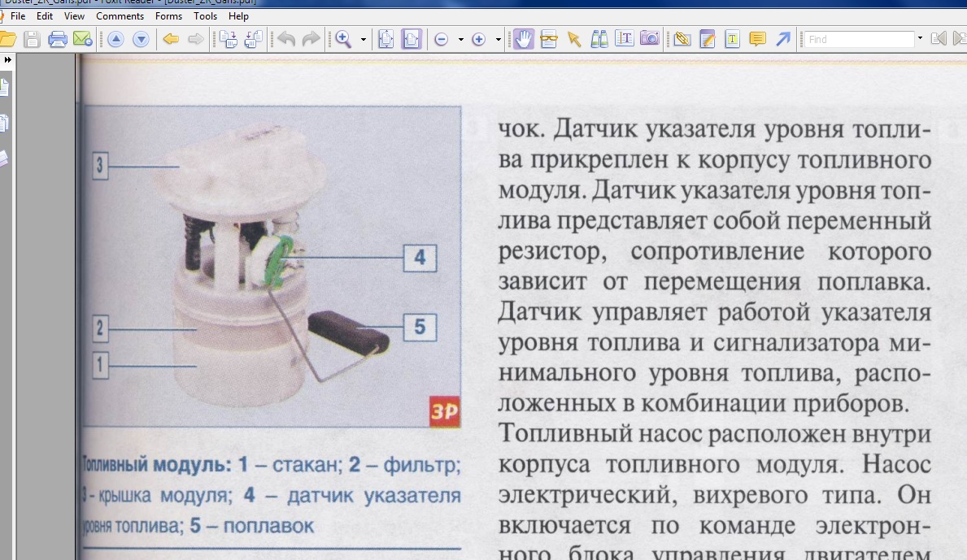Click the Redo arrow icon

pyautogui.click(x=311, y=40)
